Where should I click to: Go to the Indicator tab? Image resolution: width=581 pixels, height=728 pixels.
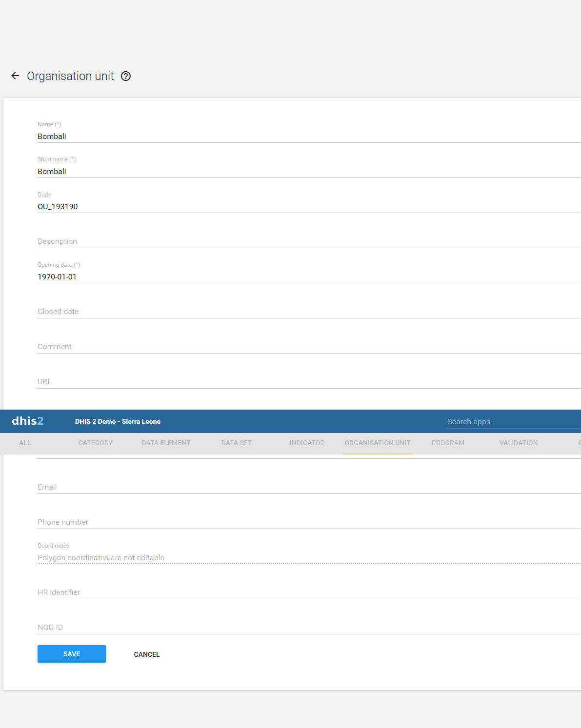(307, 443)
